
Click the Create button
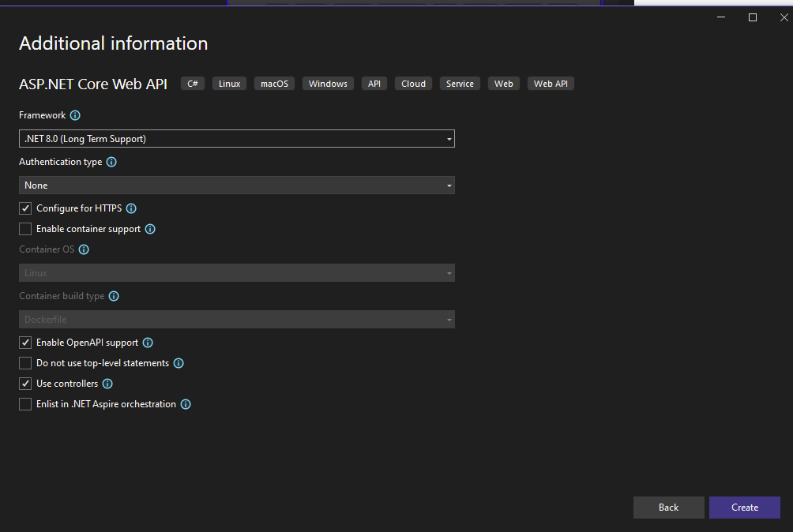pos(745,508)
